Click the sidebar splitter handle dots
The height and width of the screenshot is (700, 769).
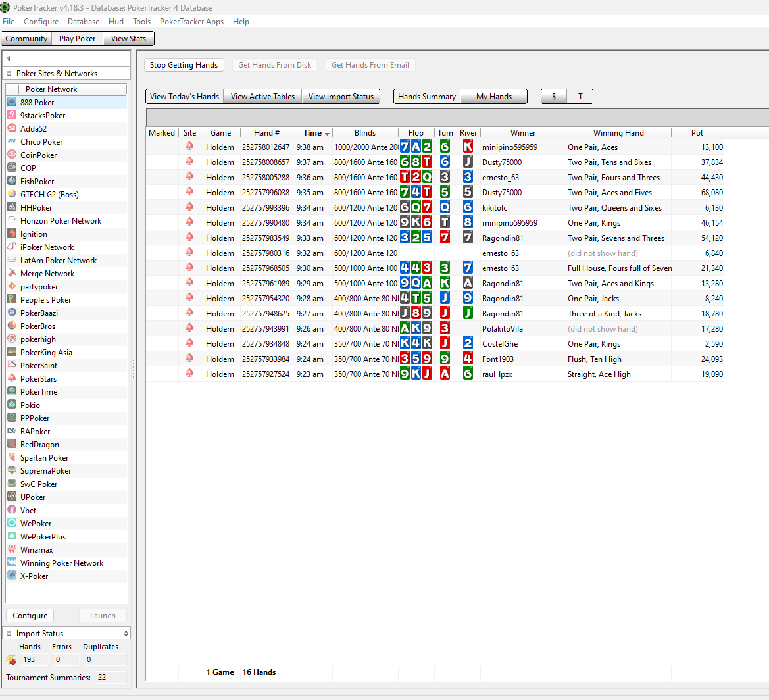click(134, 368)
